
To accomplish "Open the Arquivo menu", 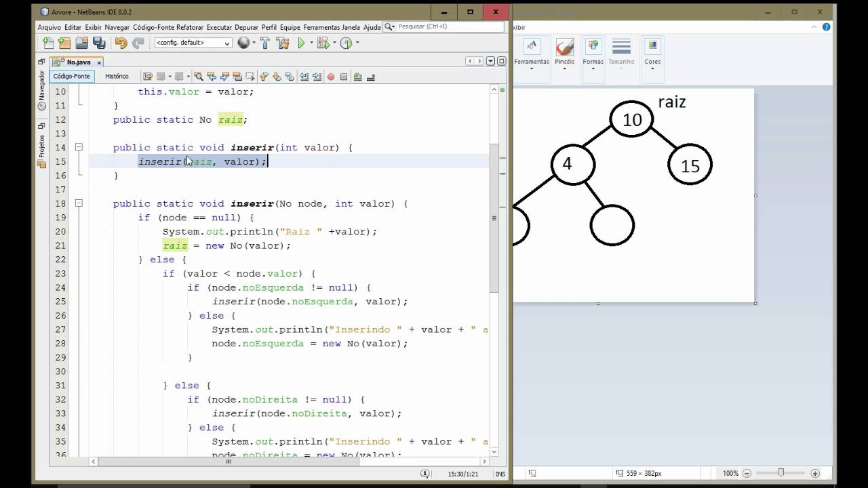I will (50, 27).
